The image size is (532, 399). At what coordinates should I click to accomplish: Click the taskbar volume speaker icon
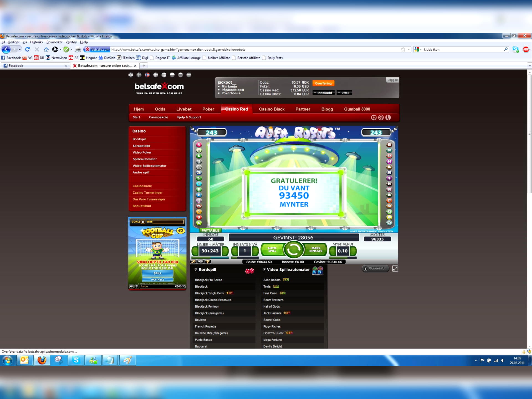[502, 360]
